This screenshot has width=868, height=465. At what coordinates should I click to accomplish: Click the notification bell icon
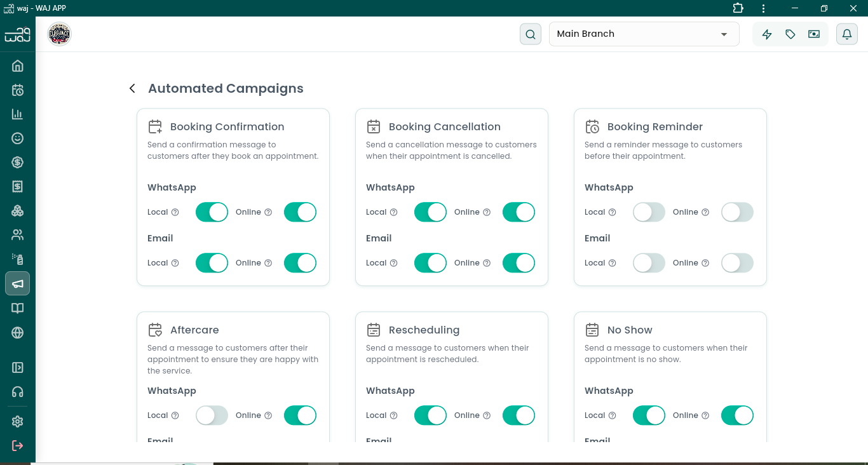[846, 34]
